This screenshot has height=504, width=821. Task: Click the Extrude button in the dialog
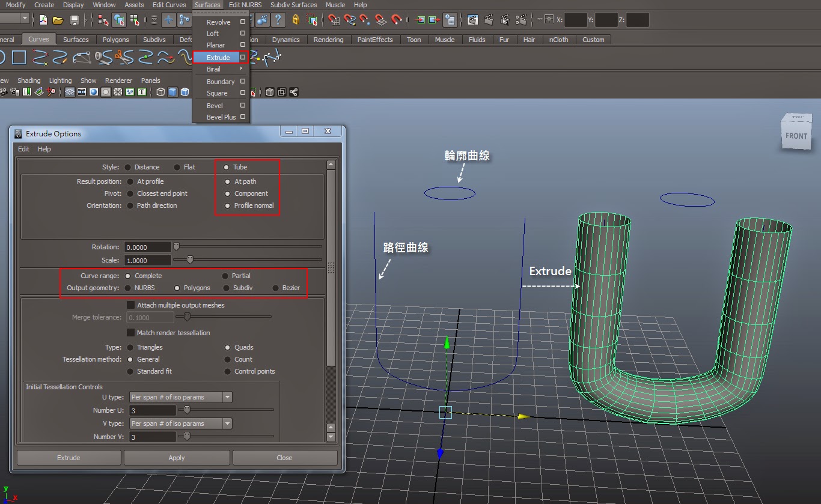click(69, 458)
